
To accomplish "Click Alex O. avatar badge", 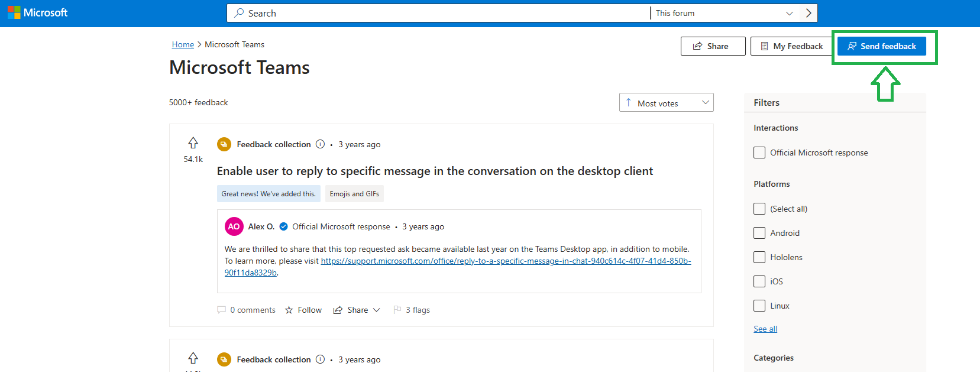I will [x=234, y=226].
